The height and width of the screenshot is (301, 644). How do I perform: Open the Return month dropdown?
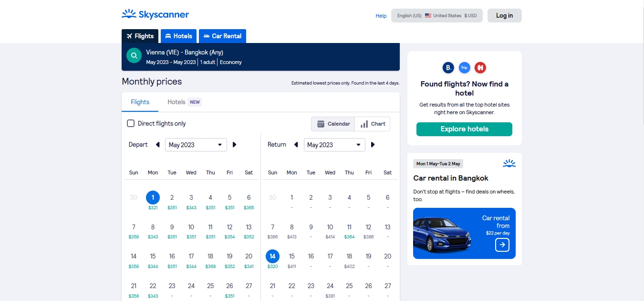[x=334, y=145]
